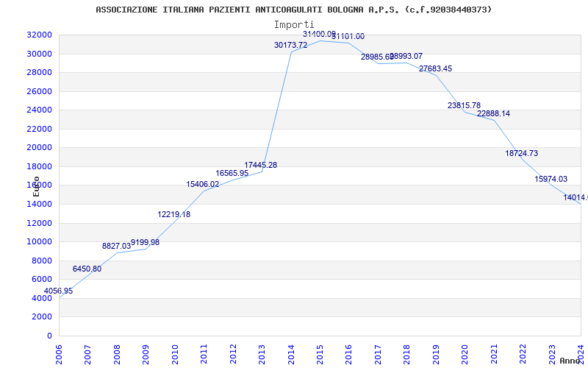The height and width of the screenshot is (368, 588).
Task: Click the 28993.07 data label
Action: (406, 57)
